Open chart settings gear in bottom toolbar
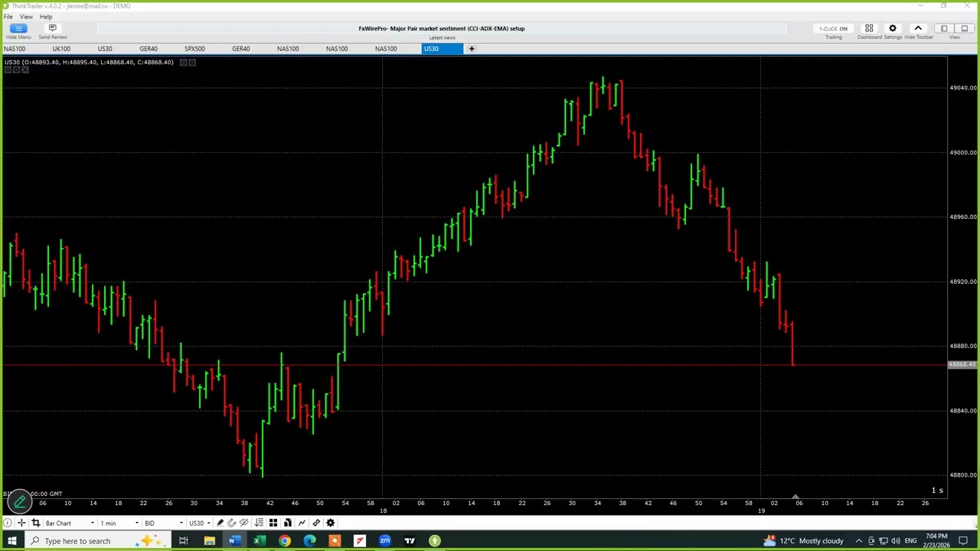This screenshot has height=551, width=980. click(331, 523)
